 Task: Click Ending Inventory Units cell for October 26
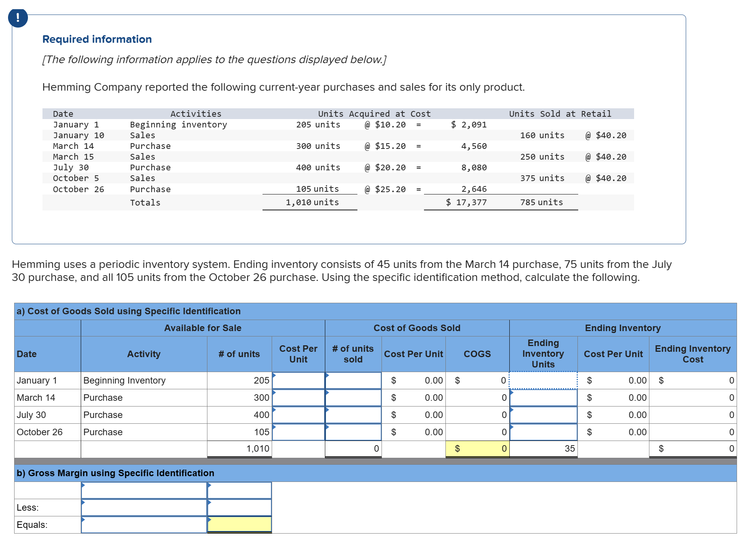pos(543,432)
